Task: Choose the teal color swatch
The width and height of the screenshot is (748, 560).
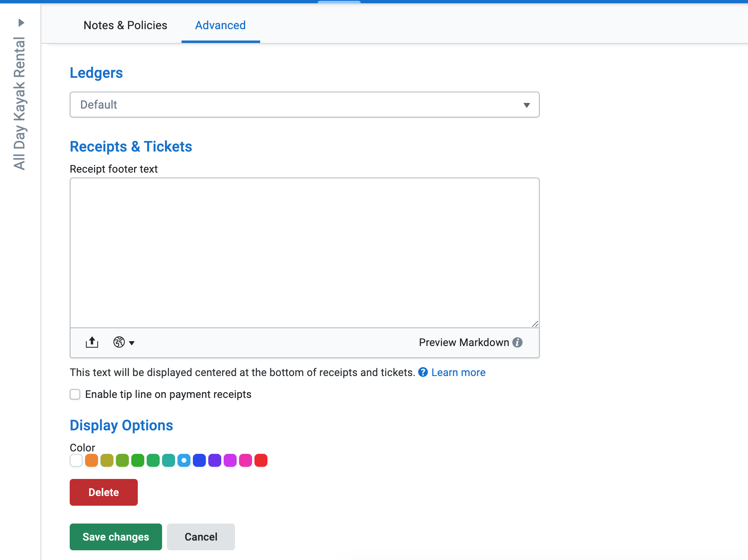Action: (x=169, y=460)
